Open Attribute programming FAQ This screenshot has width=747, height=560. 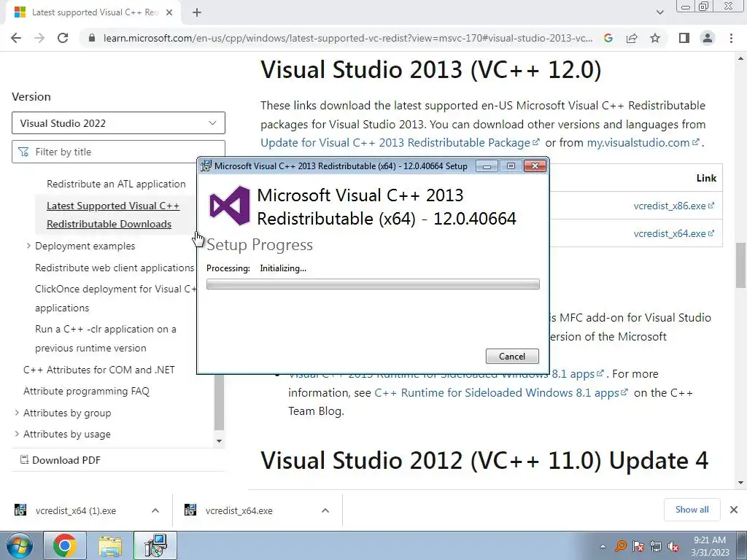pos(86,391)
